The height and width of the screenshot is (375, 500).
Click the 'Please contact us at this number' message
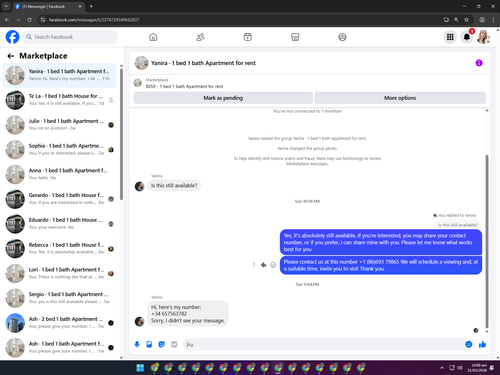(381, 265)
